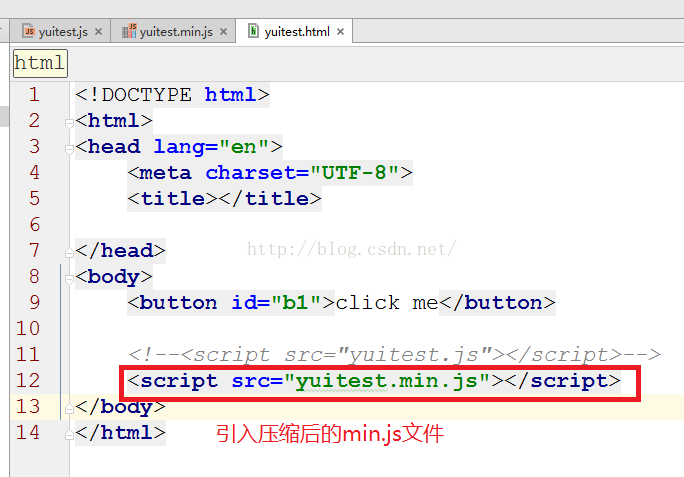
Task: Collapse the <head> fold marker on line 3
Action: 69,150
